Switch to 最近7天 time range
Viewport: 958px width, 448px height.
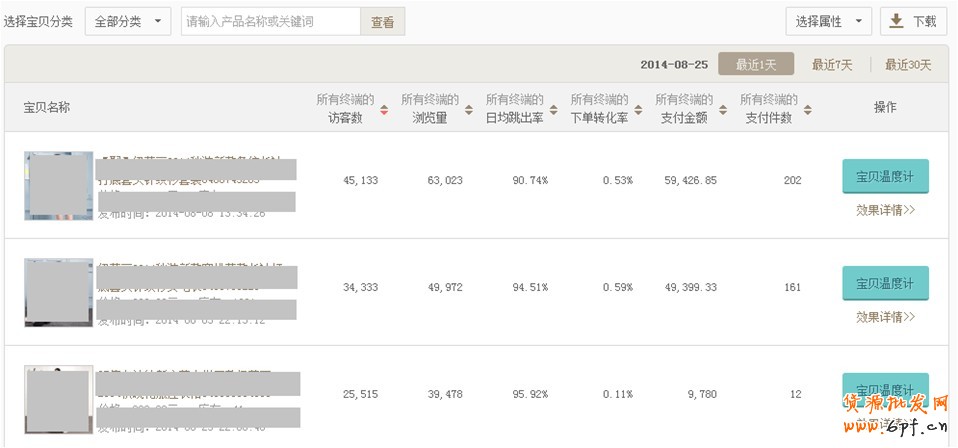click(x=832, y=65)
